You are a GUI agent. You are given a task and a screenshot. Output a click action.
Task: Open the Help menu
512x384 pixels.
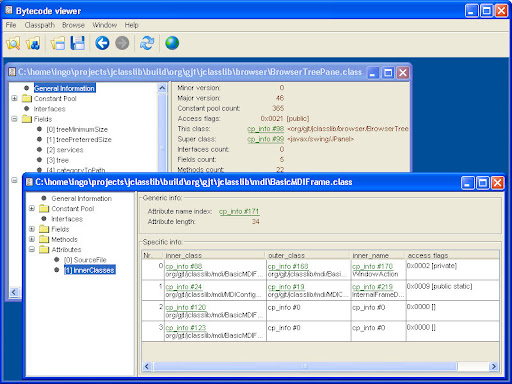click(131, 25)
